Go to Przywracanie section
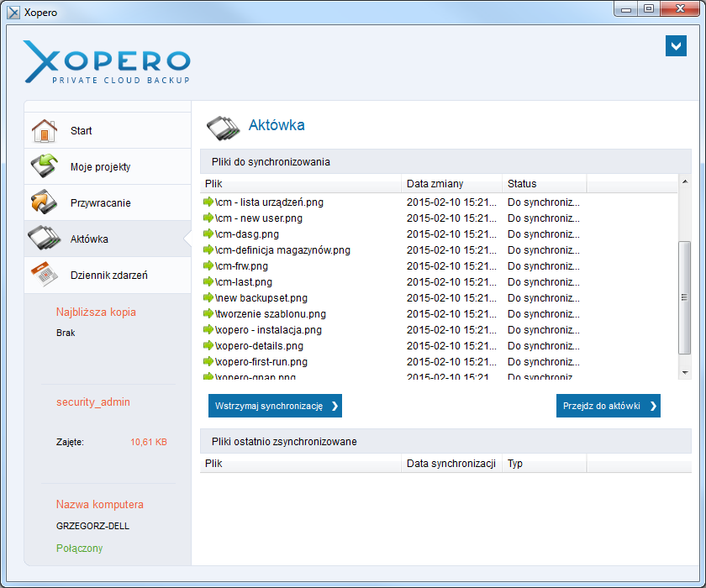This screenshot has width=706, height=588. point(108,202)
